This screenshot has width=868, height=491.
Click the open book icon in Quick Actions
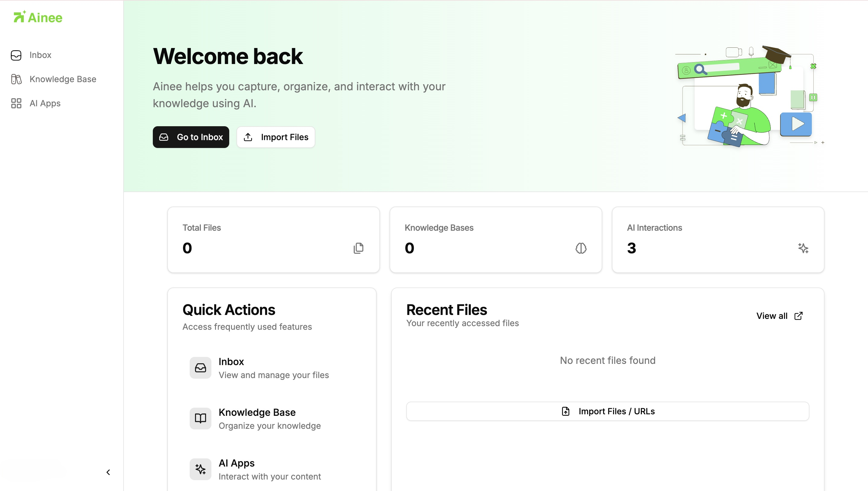point(200,419)
